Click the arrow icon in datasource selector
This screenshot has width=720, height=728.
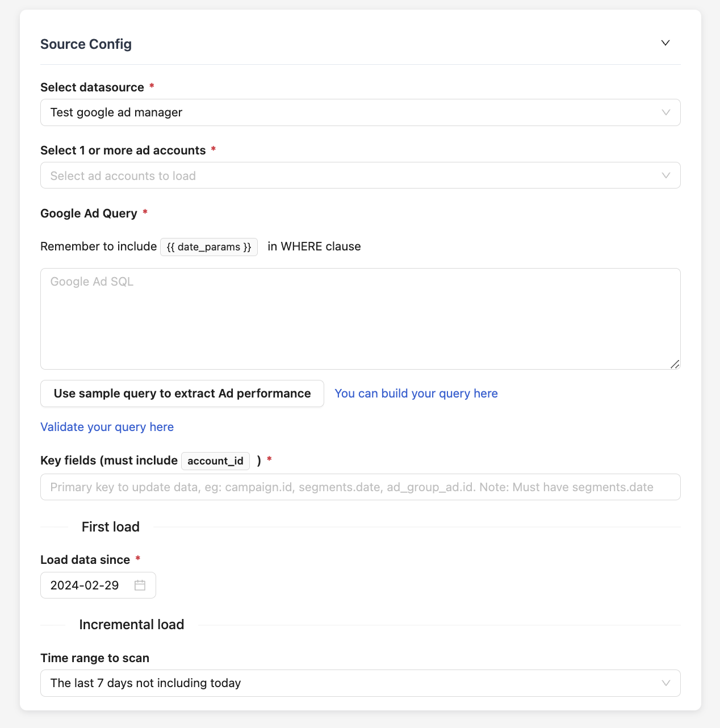(x=666, y=112)
